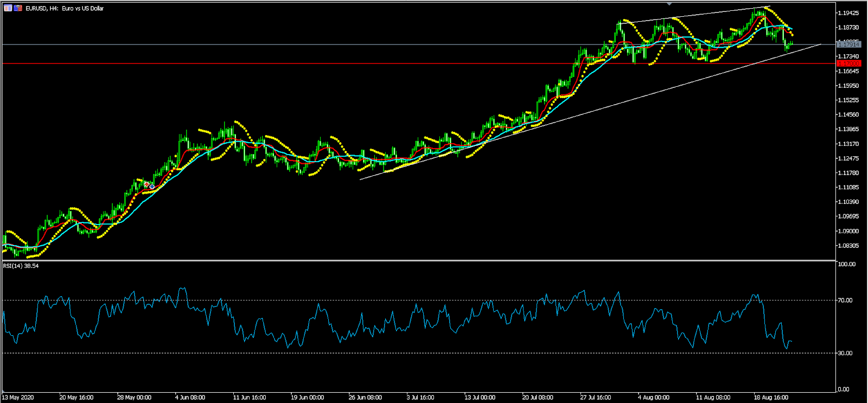Click the 27 Jul 16:00 time label
The height and width of the screenshot is (403, 868).
[x=596, y=398]
